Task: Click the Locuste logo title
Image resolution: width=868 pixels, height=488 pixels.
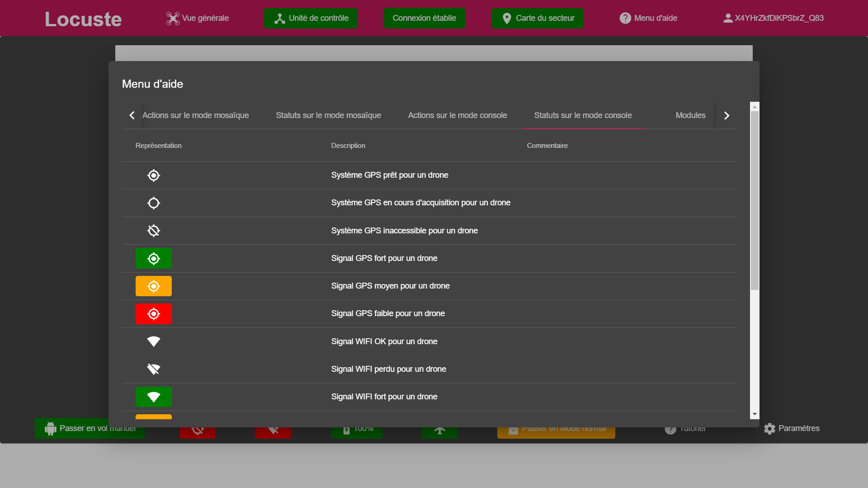Action: tap(83, 19)
